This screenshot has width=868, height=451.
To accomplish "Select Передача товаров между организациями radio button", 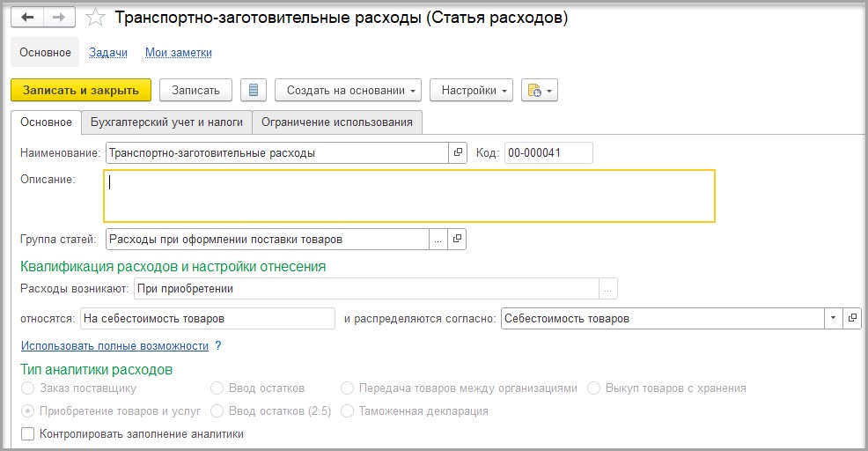I will (x=347, y=388).
